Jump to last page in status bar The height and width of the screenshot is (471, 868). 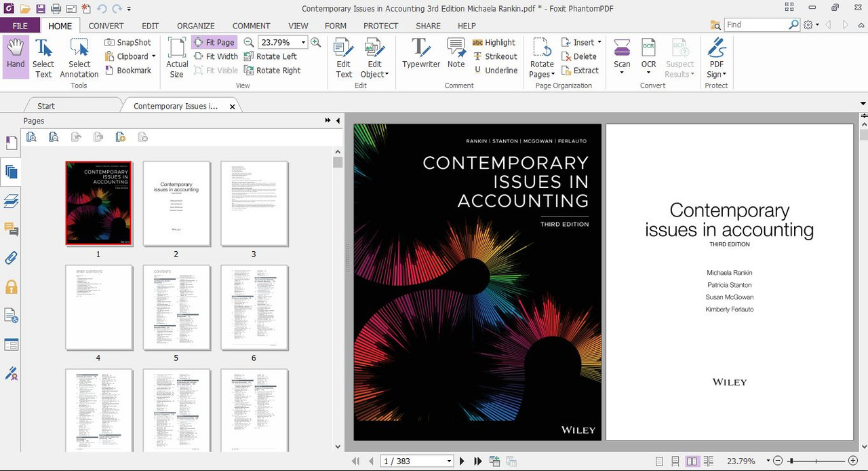478,461
